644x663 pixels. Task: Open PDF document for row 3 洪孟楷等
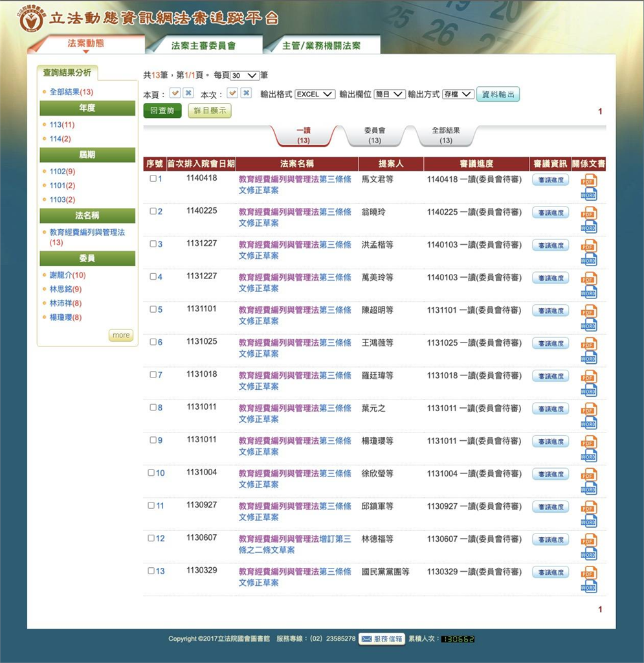[x=588, y=246]
